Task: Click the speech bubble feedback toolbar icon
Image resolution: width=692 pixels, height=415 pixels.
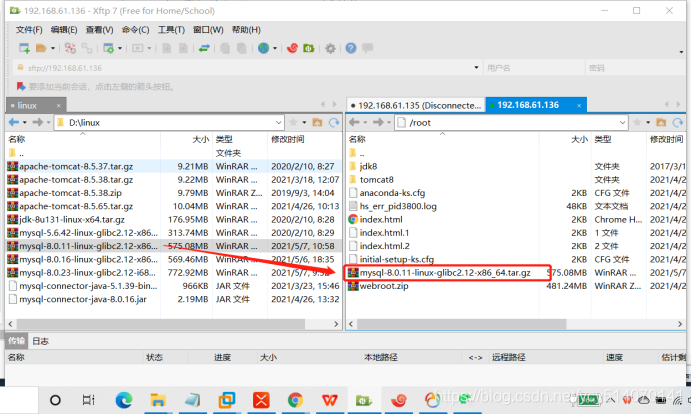Action: tap(367, 48)
